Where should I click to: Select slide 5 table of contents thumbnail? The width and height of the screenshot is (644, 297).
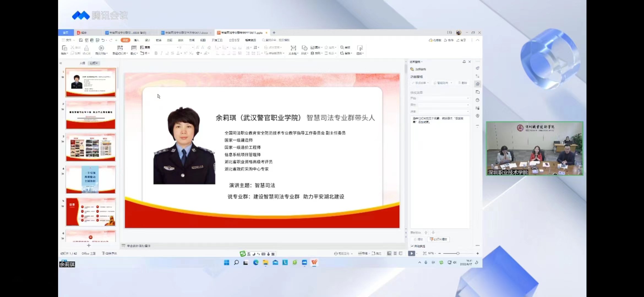(x=91, y=212)
